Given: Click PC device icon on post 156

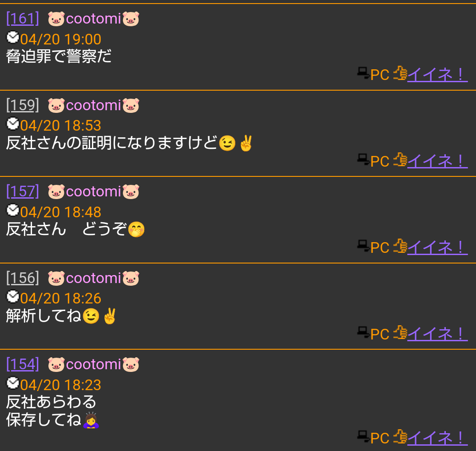Looking at the screenshot, I should pos(363,332).
